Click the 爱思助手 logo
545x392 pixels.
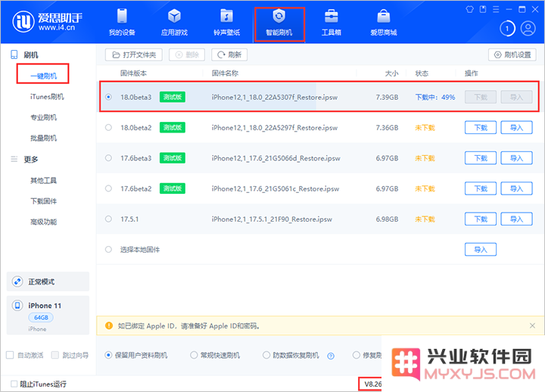pos(48,21)
